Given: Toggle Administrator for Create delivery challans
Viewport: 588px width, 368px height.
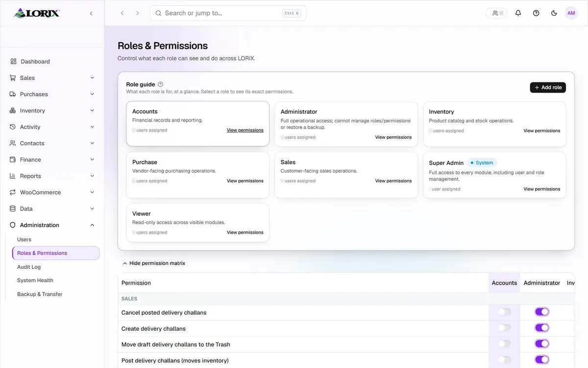Looking at the screenshot, I should click(542, 328).
